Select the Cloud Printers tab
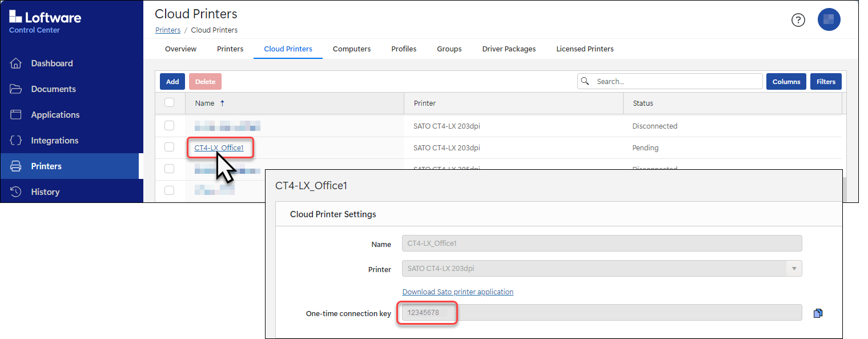The image size is (868, 339). click(x=288, y=49)
